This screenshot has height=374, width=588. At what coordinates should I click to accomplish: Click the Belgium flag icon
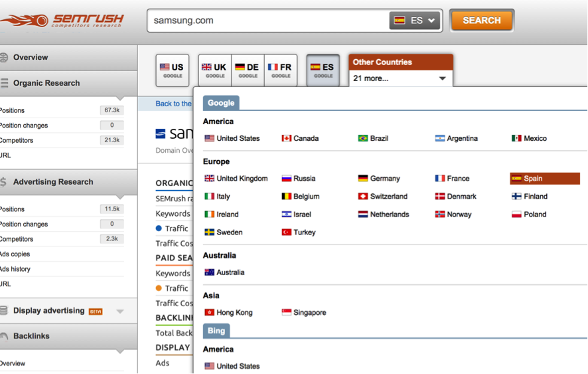[287, 197]
